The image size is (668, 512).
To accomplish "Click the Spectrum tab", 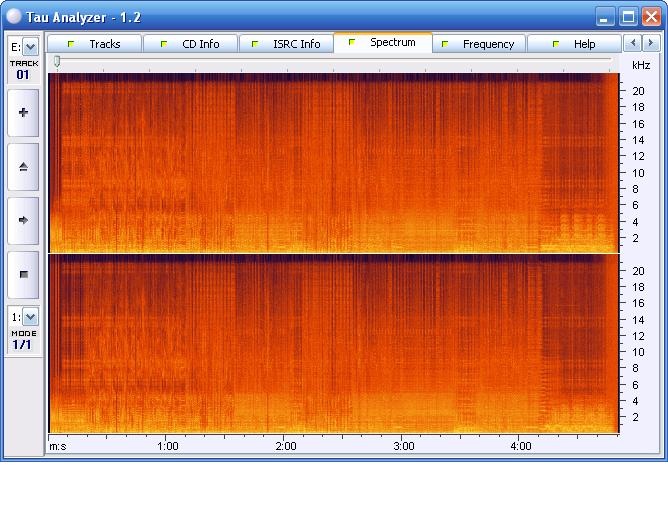I will click(383, 43).
